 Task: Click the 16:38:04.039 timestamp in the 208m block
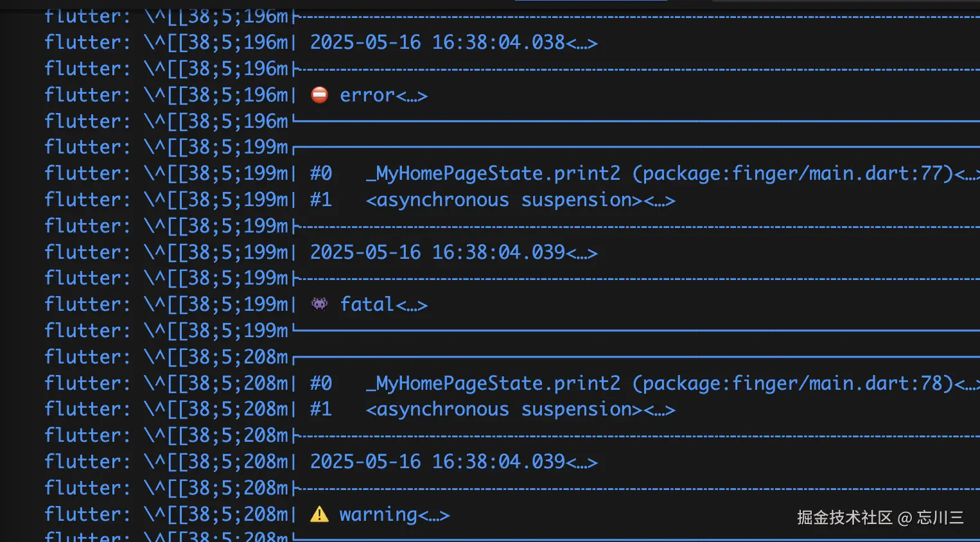(498, 462)
